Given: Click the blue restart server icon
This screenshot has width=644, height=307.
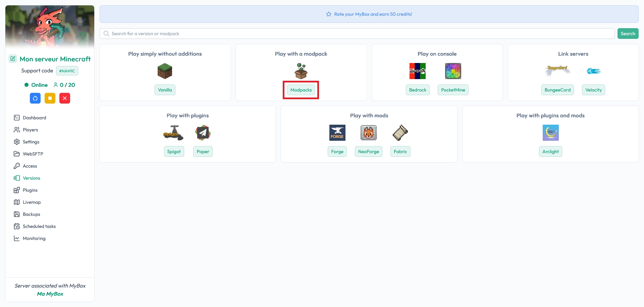Looking at the screenshot, I should coord(35,98).
